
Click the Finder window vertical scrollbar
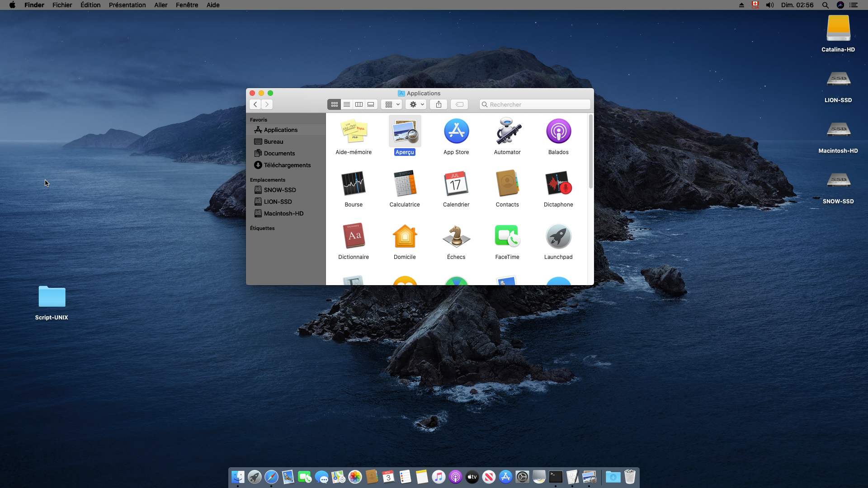(x=590, y=151)
